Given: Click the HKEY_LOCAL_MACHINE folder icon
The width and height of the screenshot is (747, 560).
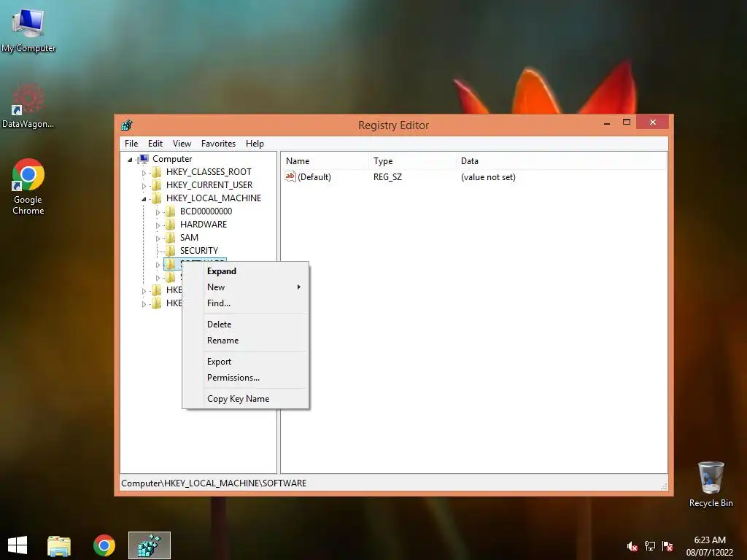Looking at the screenshot, I should coord(157,198).
